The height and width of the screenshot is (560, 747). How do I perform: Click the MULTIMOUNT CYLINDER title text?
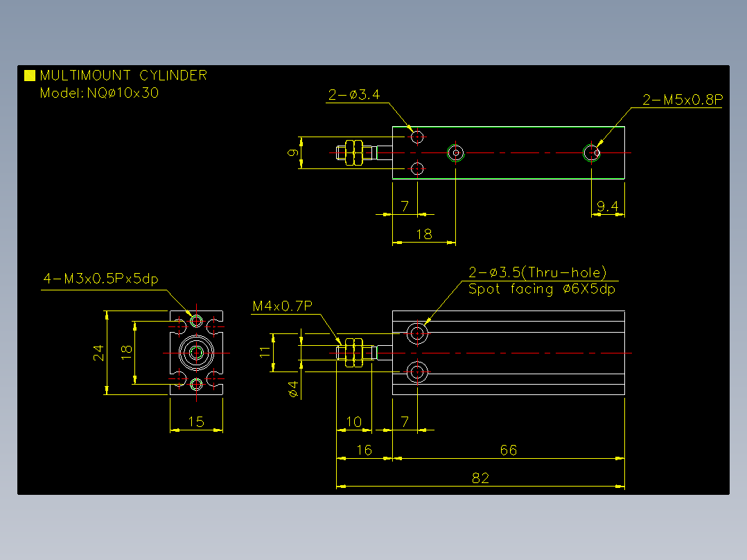pyautogui.click(x=123, y=76)
